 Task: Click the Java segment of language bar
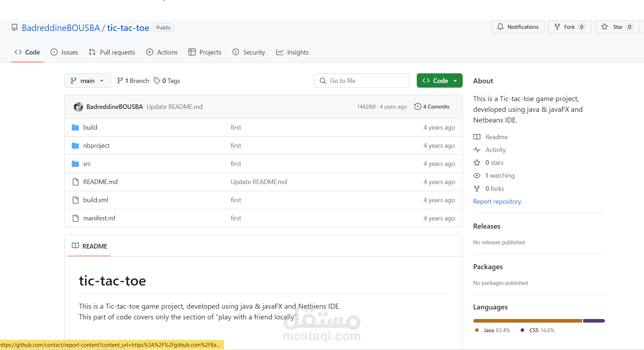(528, 321)
